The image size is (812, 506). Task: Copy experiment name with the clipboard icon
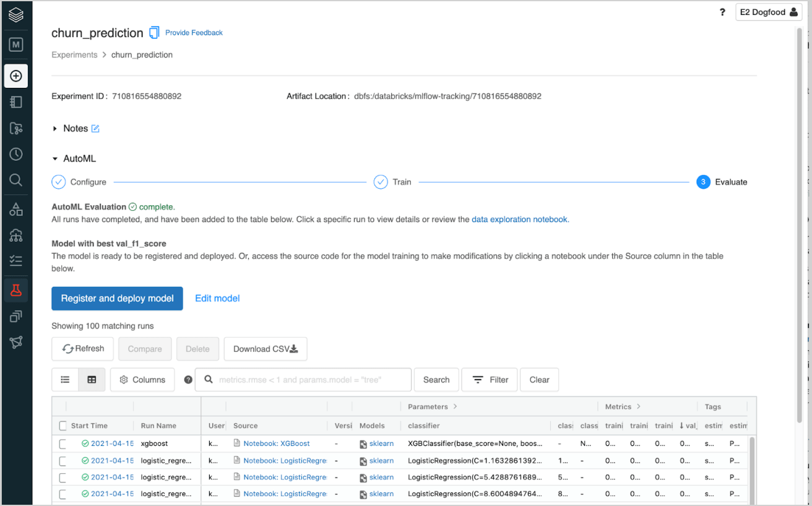[x=154, y=33]
